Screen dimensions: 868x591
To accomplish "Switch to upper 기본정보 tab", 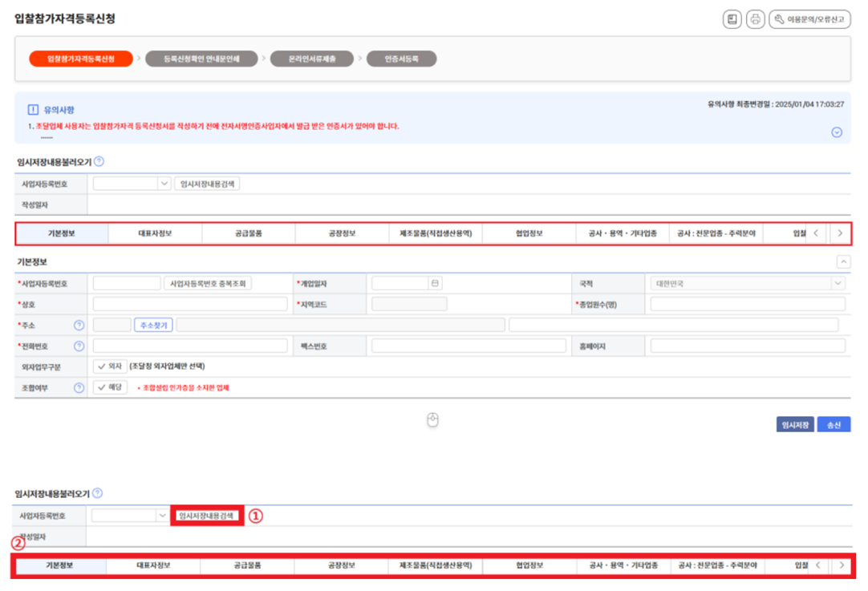I will [62, 233].
